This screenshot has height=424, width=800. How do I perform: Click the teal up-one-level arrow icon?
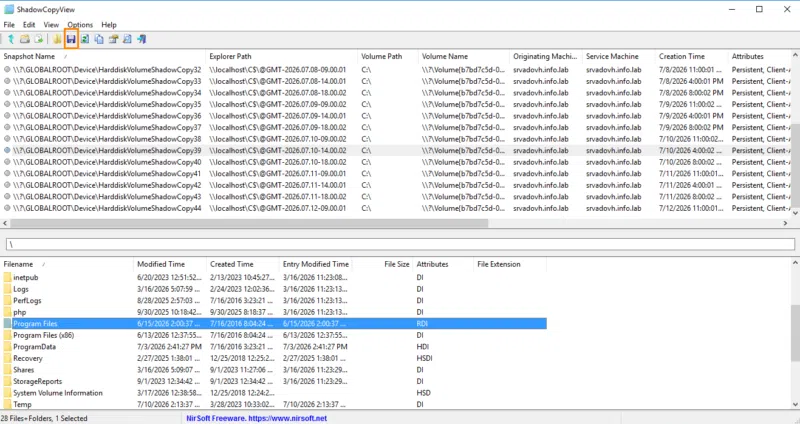11,39
